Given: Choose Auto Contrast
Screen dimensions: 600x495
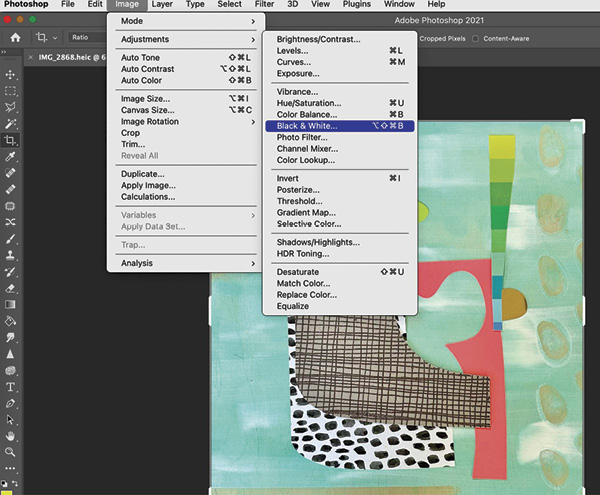Looking at the screenshot, I should coord(186,69).
